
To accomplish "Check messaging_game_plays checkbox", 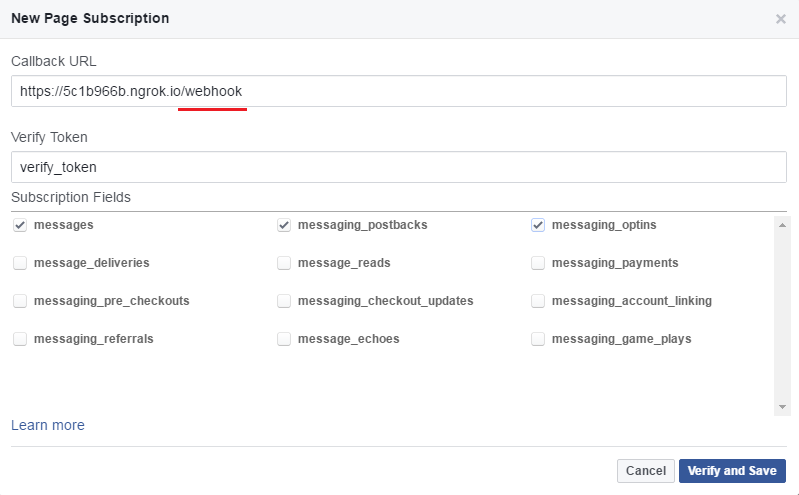I will pyautogui.click(x=538, y=339).
